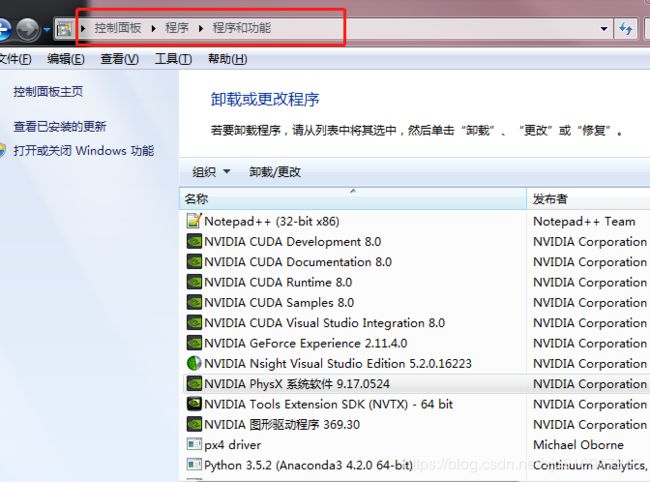Go forward with the navigation arrow button
Screen dimensions: 650x482
click(28, 29)
